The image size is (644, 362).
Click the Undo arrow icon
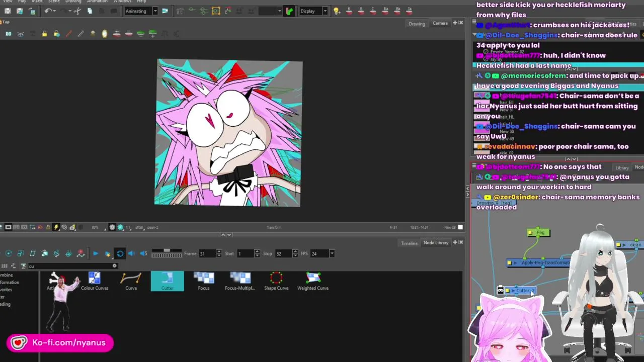coord(48,11)
